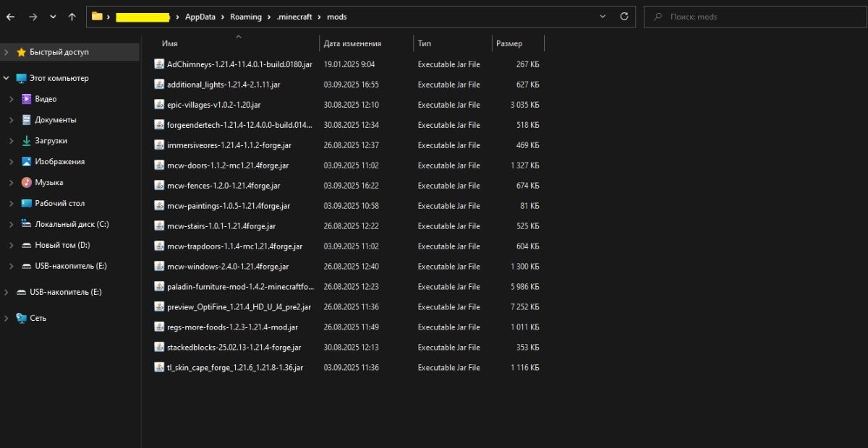
Task: Refresh the mods folder view
Action: (624, 16)
